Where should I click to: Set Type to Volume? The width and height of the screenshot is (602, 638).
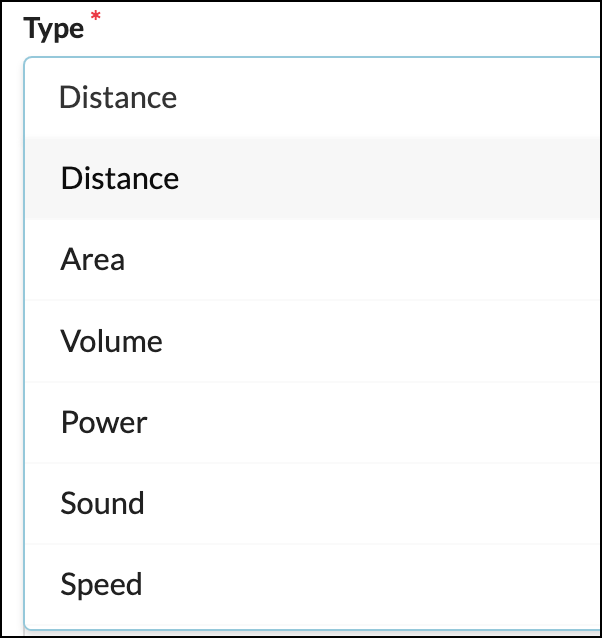[111, 341]
